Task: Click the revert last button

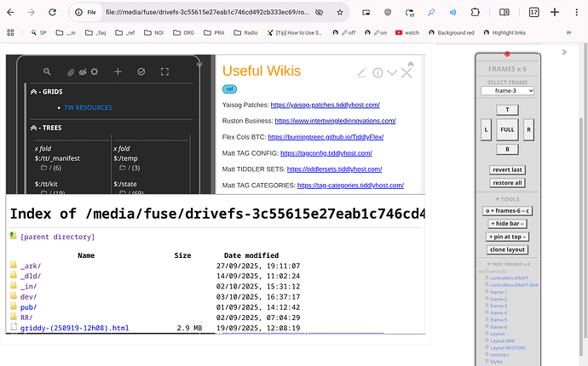Action: [x=507, y=169]
